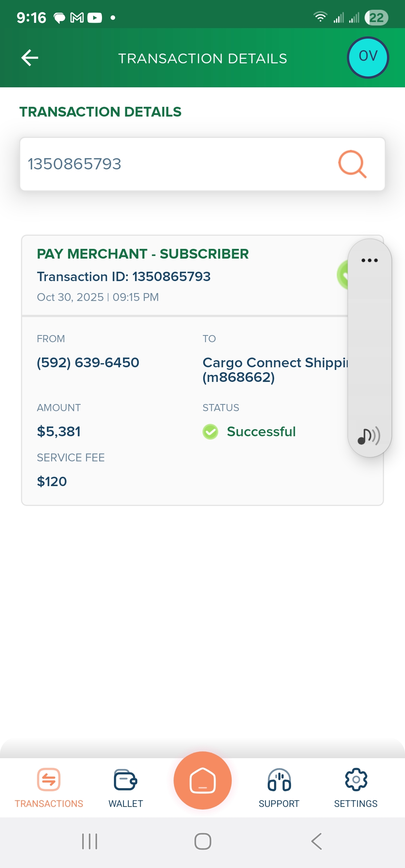This screenshot has height=868, width=405.
Task: Tap the sender number (592) 639-6450
Action: coord(88,362)
